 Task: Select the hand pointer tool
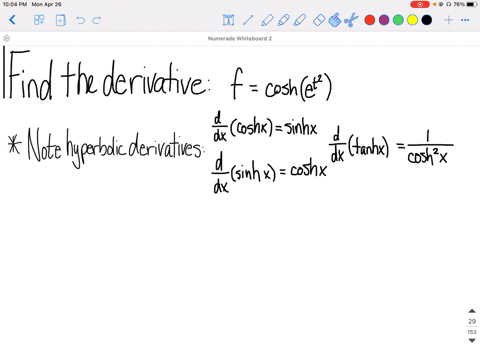[335, 20]
